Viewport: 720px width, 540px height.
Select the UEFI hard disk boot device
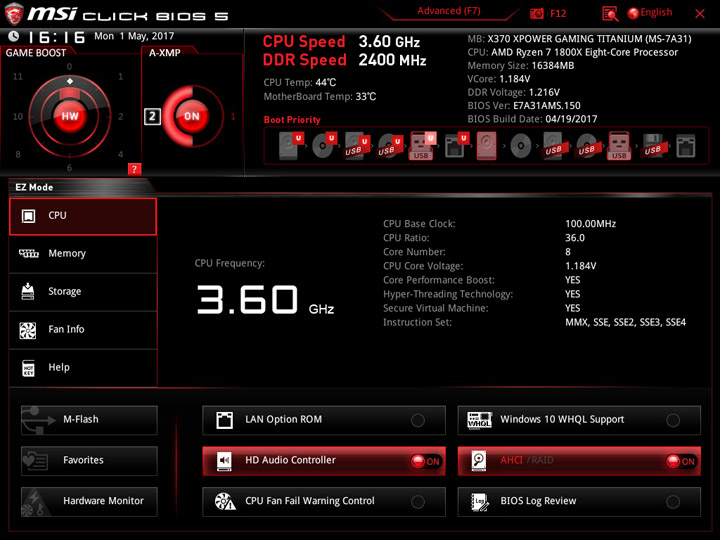(x=291, y=146)
